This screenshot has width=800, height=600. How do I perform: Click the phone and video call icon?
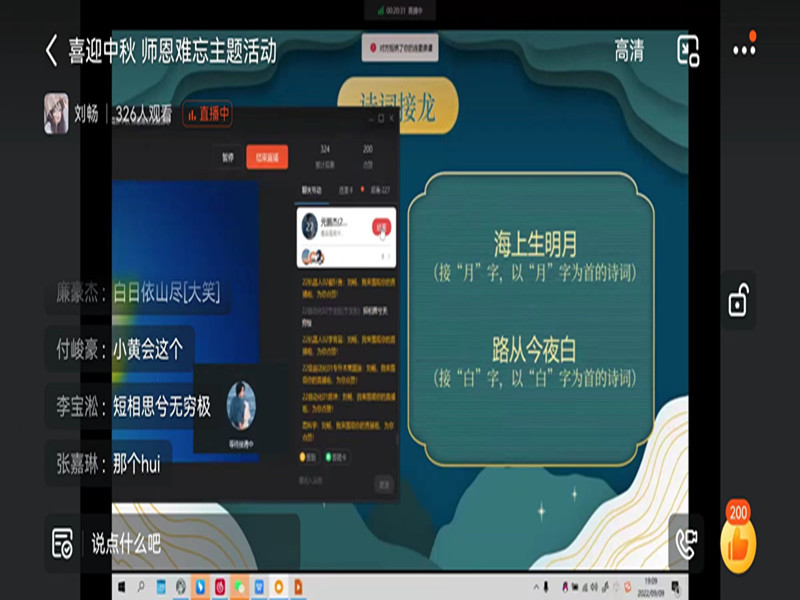tap(686, 542)
